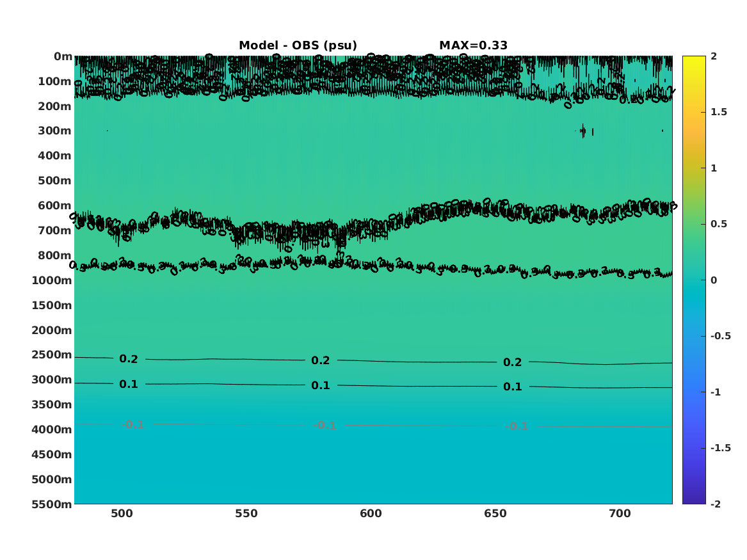The image size is (747, 560).
Task: Click the '300m' depth tick label
Action: pos(55,131)
